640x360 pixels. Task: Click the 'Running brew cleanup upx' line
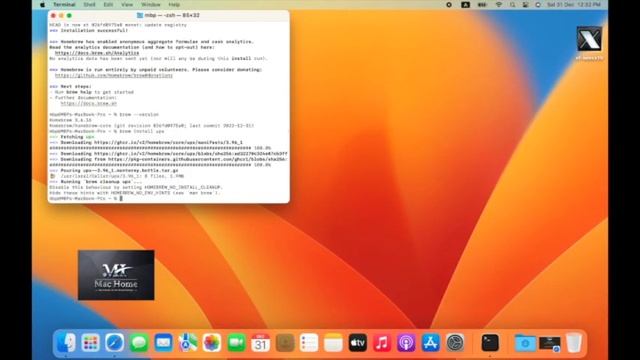pyautogui.click(x=96, y=182)
